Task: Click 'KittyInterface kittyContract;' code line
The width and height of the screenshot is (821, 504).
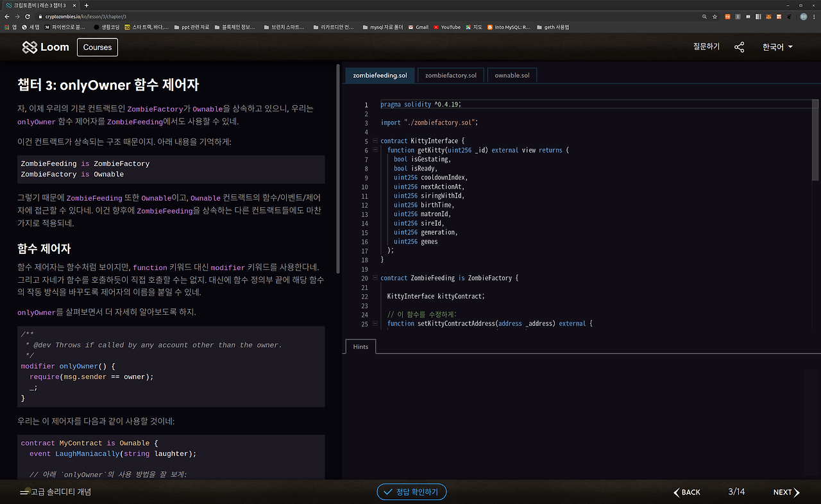Action: (436, 296)
